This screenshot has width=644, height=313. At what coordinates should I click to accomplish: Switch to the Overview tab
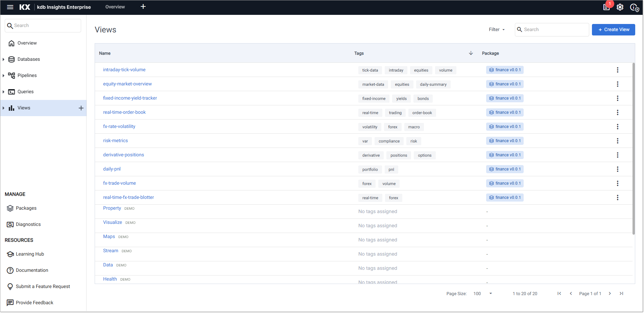[x=115, y=7]
